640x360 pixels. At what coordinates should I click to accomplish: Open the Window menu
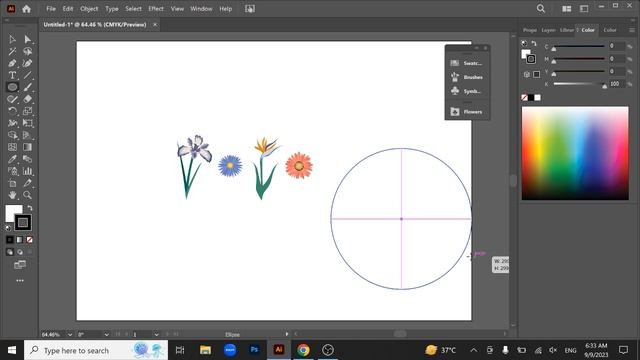click(x=201, y=9)
